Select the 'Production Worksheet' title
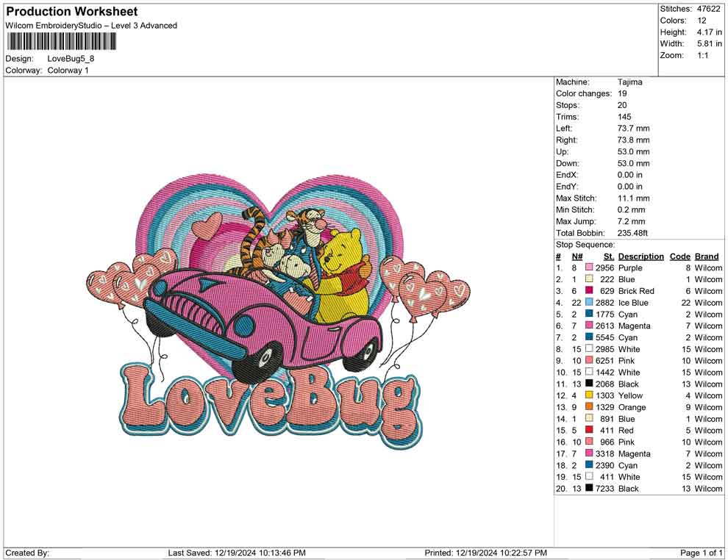This screenshot has height=560, width=728. tap(72, 12)
